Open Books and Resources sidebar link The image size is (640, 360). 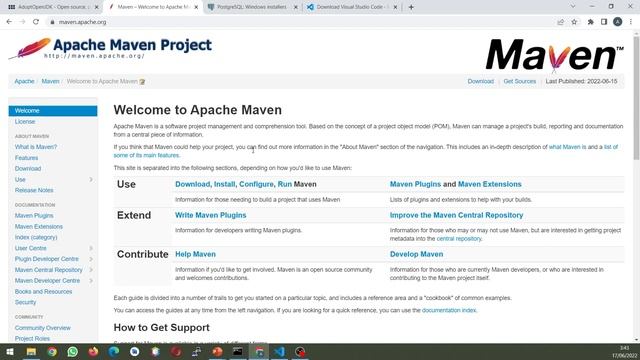pos(43,291)
